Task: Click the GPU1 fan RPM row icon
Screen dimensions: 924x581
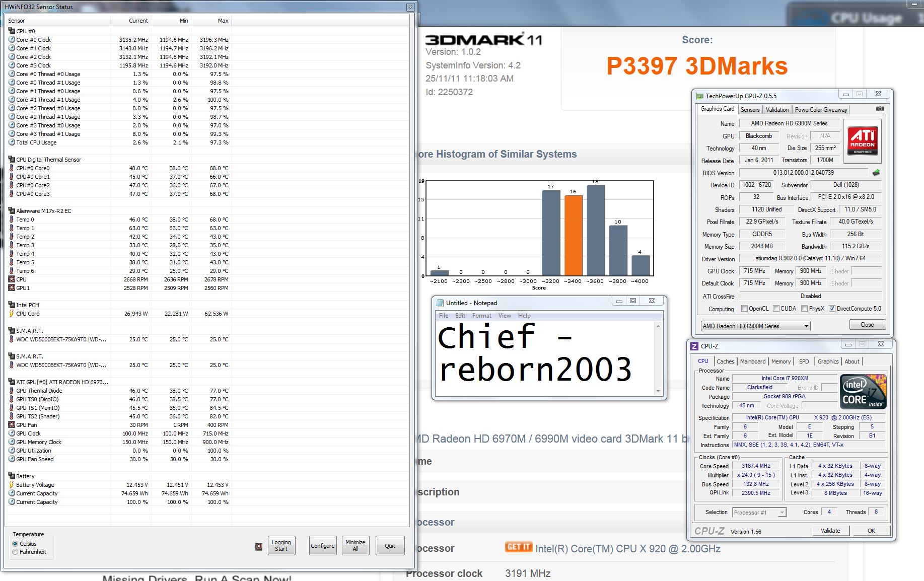Action: point(12,287)
